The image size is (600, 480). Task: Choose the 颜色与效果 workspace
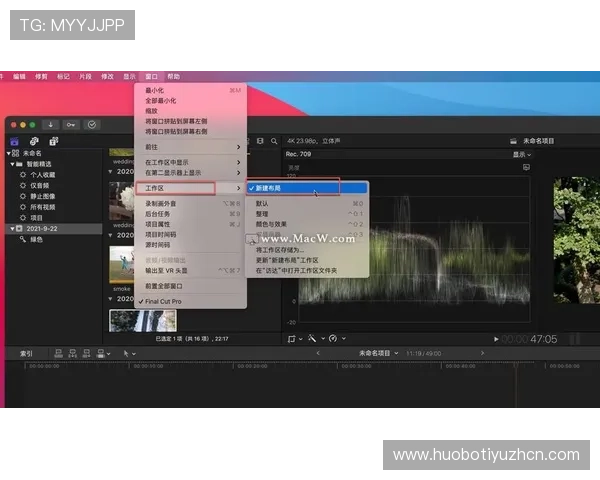tap(307, 224)
